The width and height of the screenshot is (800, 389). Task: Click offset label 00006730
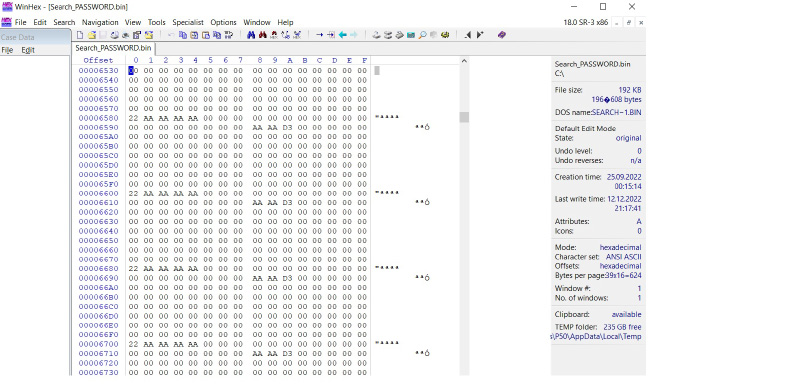(98, 372)
